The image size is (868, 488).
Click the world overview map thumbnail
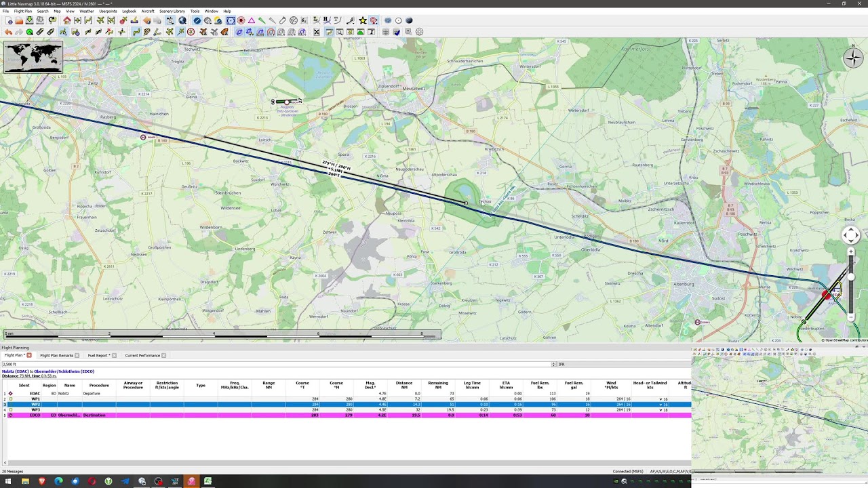click(x=33, y=57)
